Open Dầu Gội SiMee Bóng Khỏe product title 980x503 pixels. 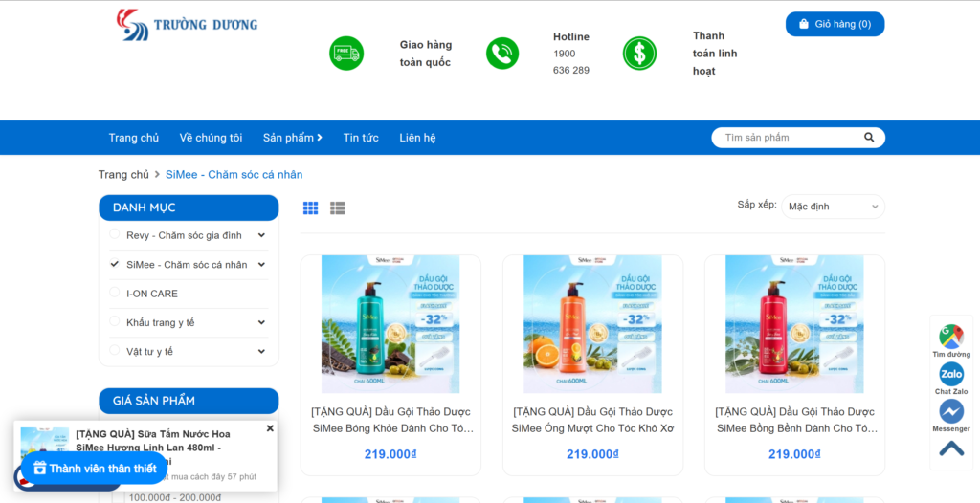(x=390, y=420)
